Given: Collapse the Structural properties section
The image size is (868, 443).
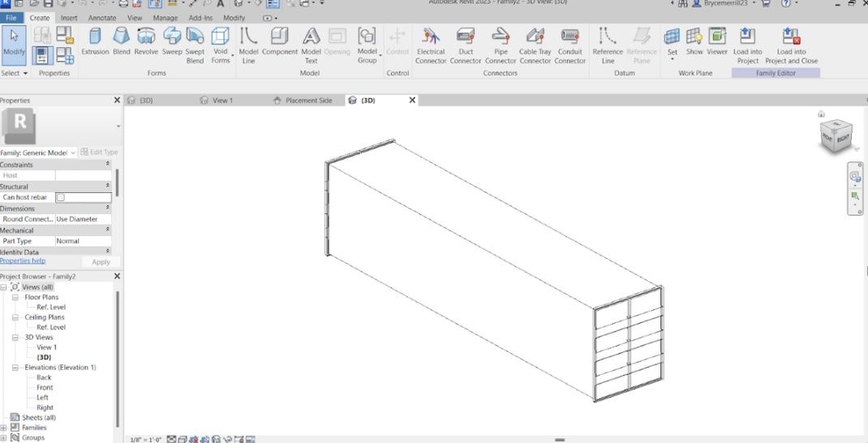Looking at the screenshot, I should pos(107,186).
